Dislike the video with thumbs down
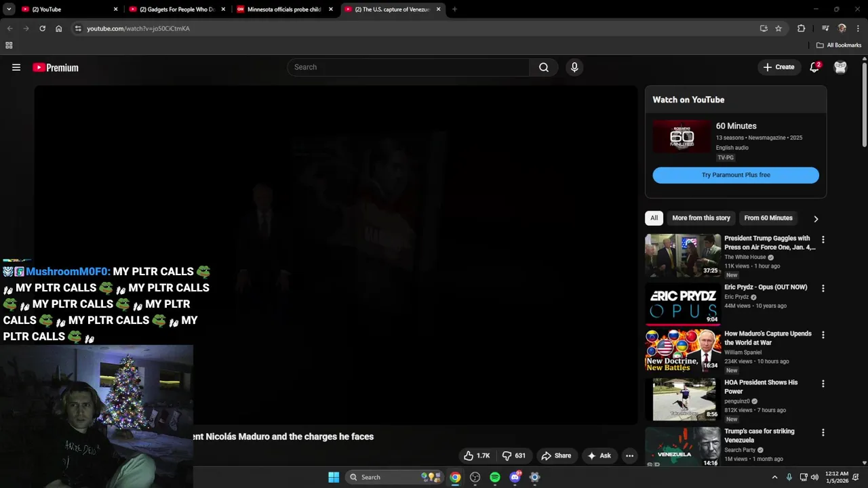This screenshot has width=868, height=488. coord(514,455)
